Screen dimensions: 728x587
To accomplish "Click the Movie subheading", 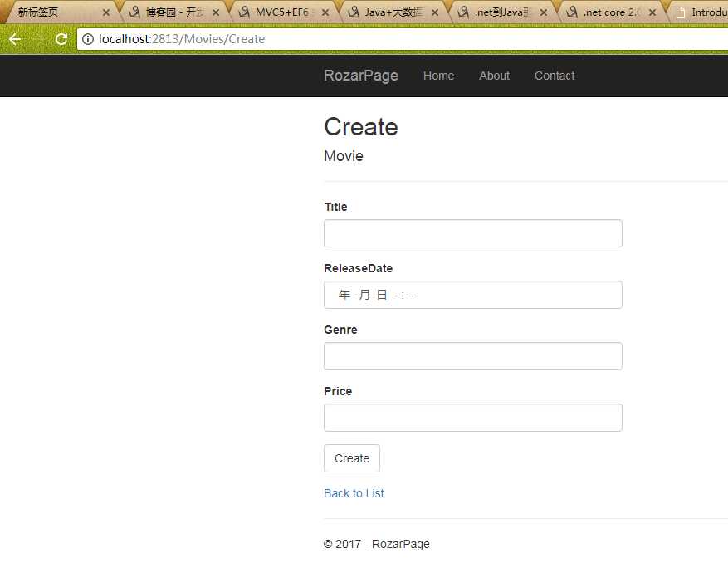I will point(344,155).
